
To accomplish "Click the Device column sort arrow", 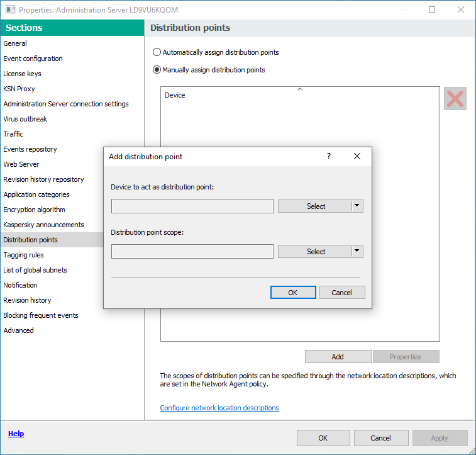I will 300,89.
